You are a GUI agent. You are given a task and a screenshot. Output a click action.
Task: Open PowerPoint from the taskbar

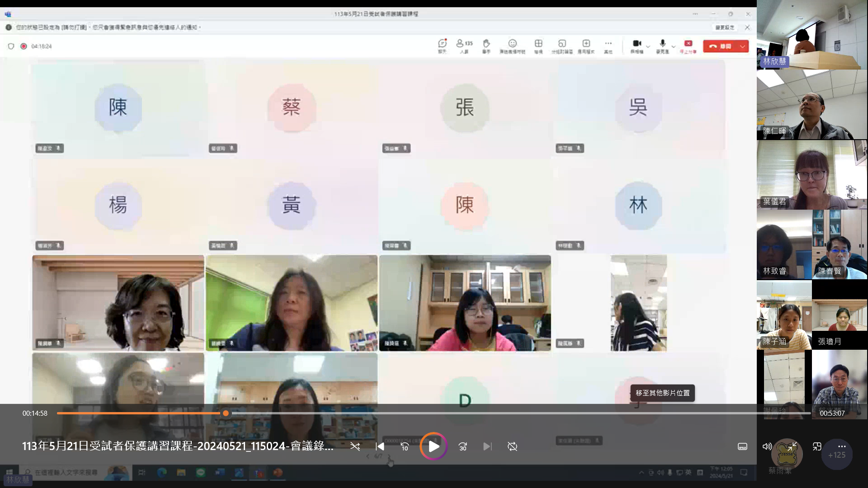[x=278, y=473]
